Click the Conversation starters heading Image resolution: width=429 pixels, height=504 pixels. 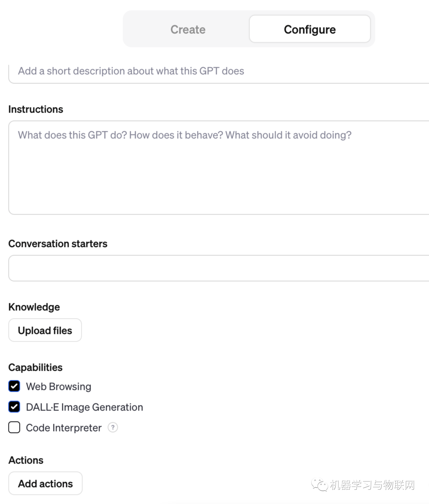pyautogui.click(x=58, y=244)
